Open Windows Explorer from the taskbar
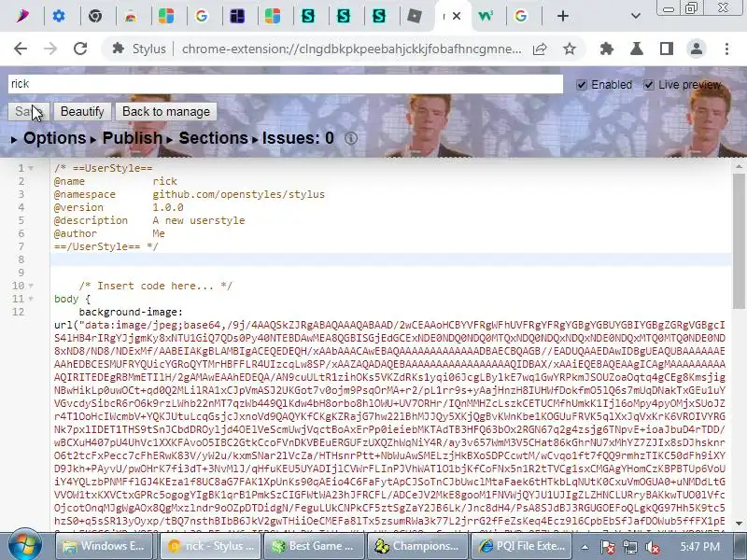747x560 pixels. pyautogui.click(x=106, y=546)
